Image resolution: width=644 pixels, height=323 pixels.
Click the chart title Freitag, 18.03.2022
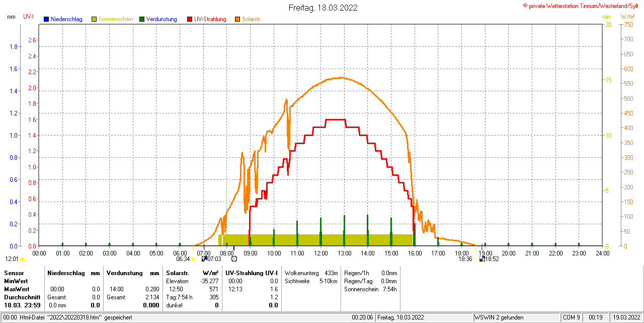pos(324,8)
